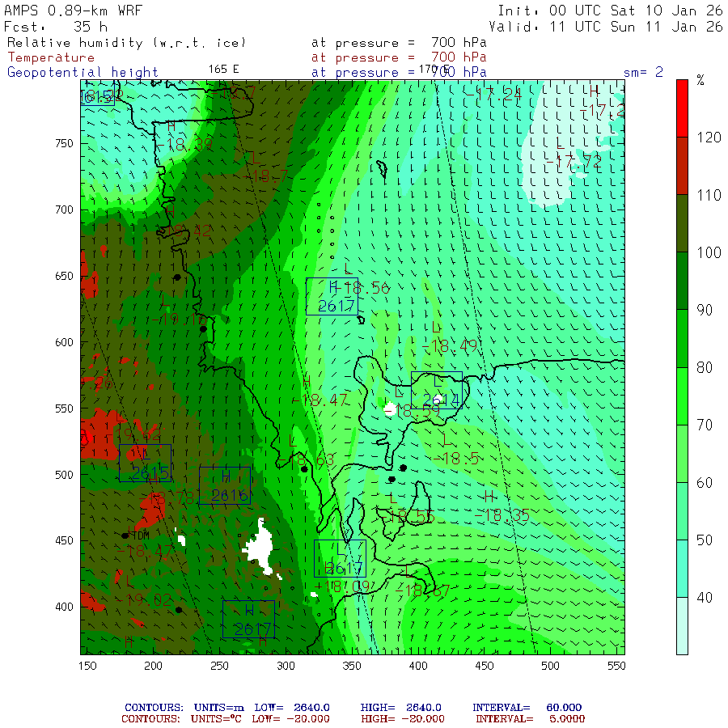The height and width of the screenshot is (728, 728).
Task: Click the boxed 'H 2616' geopotential high label
Action: click(x=225, y=485)
